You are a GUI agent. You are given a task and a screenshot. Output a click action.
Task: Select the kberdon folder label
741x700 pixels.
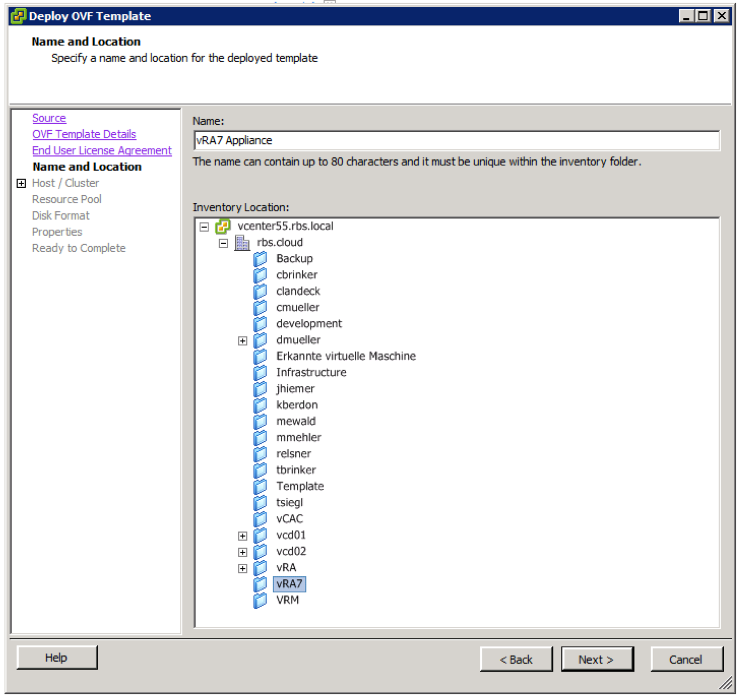tap(297, 405)
